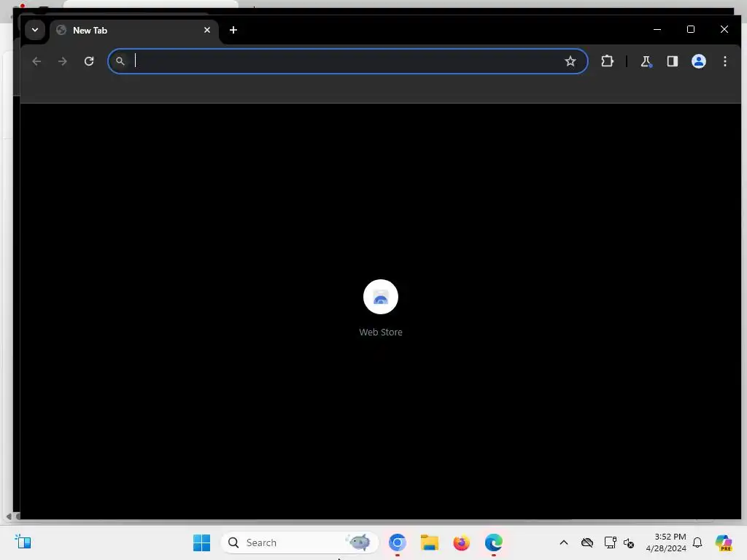Open the Extensions puzzle icon
Screen dimensions: 747x560
pyautogui.click(x=608, y=61)
